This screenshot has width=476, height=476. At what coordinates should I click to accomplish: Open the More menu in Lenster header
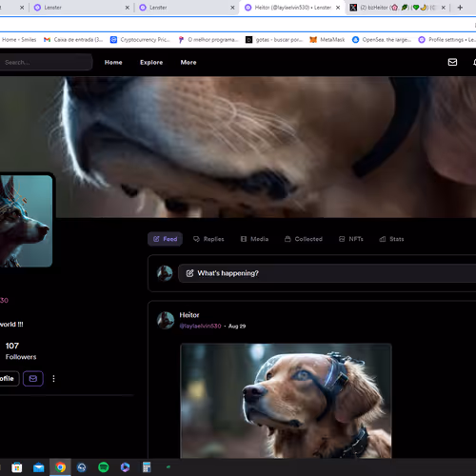click(x=188, y=63)
